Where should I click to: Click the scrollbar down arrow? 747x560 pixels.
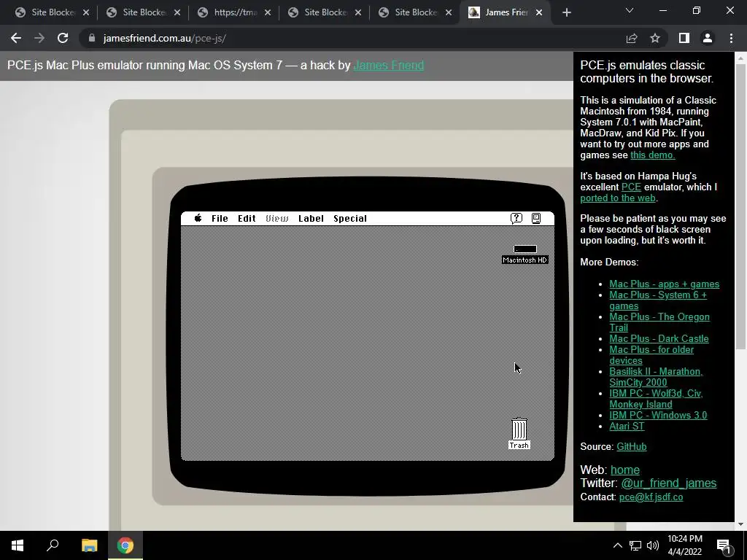coord(741,524)
